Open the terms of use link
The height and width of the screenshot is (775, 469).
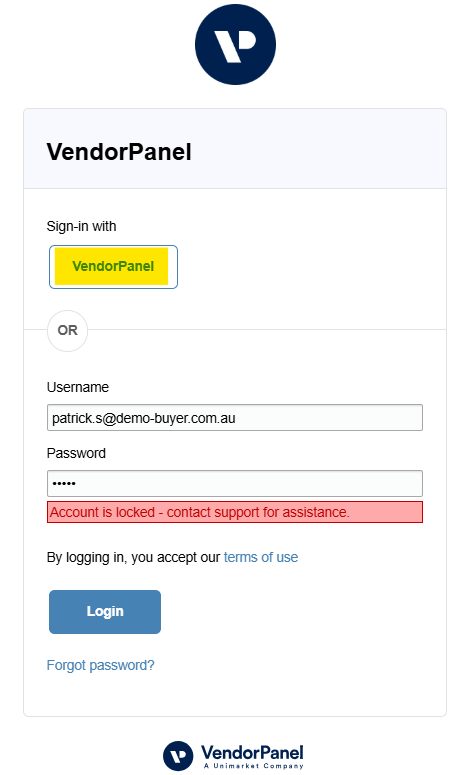coord(261,557)
